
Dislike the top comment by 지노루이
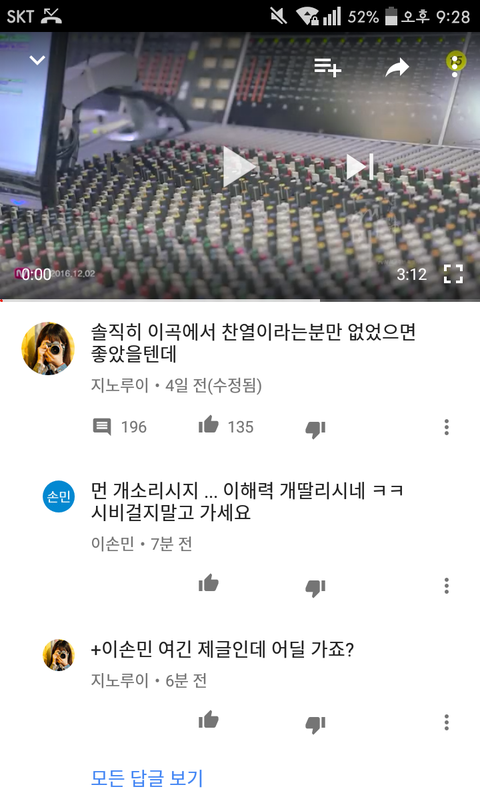(x=315, y=430)
